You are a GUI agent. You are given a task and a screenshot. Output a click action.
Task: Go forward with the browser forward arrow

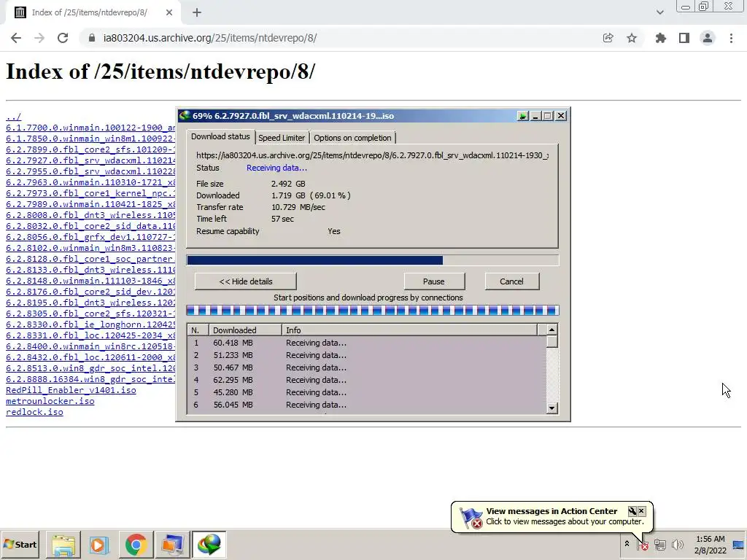(39, 38)
